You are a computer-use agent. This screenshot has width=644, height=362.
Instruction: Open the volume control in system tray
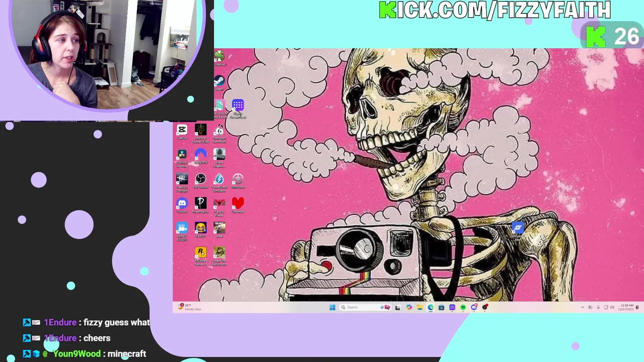click(612, 307)
